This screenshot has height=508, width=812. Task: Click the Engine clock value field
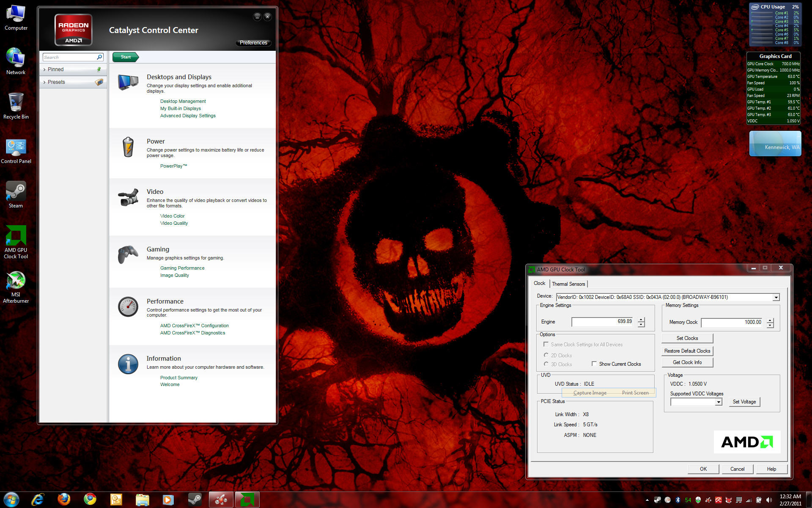603,322
